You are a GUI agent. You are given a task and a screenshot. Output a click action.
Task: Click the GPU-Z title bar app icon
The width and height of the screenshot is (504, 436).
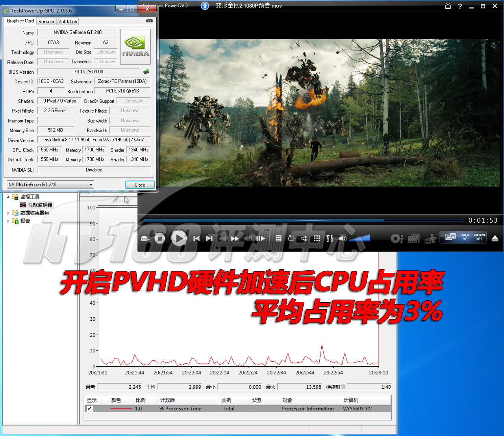click(7, 11)
